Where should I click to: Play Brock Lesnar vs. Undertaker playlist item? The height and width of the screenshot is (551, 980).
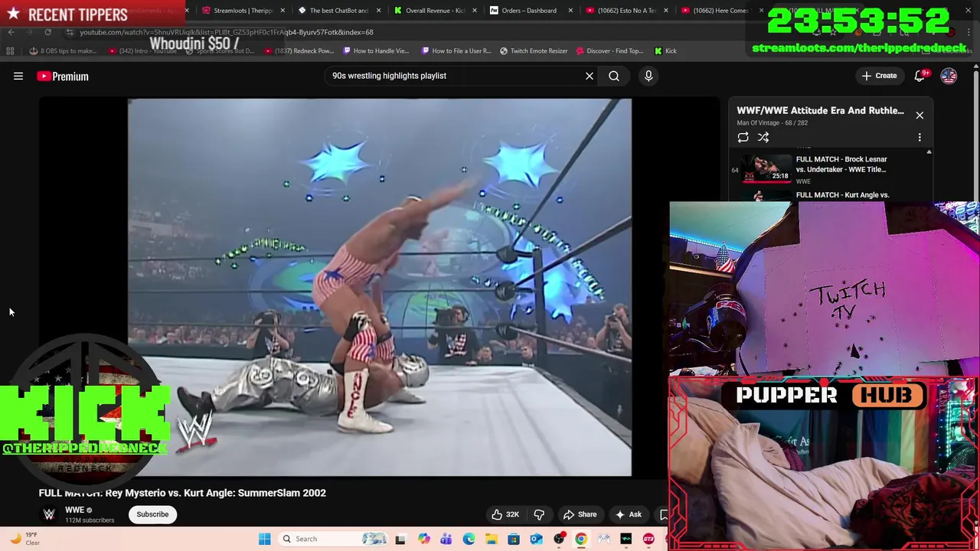pyautogui.click(x=828, y=169)
